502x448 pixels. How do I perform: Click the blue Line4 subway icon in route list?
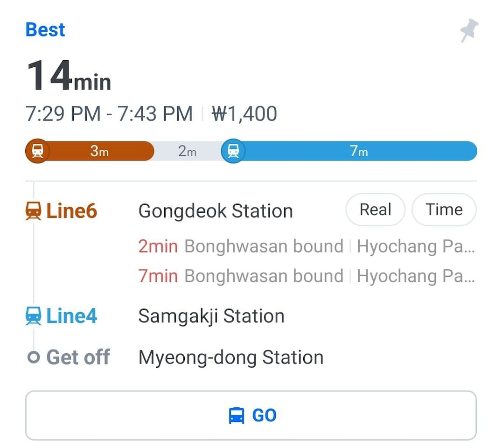tap(33, 316)
